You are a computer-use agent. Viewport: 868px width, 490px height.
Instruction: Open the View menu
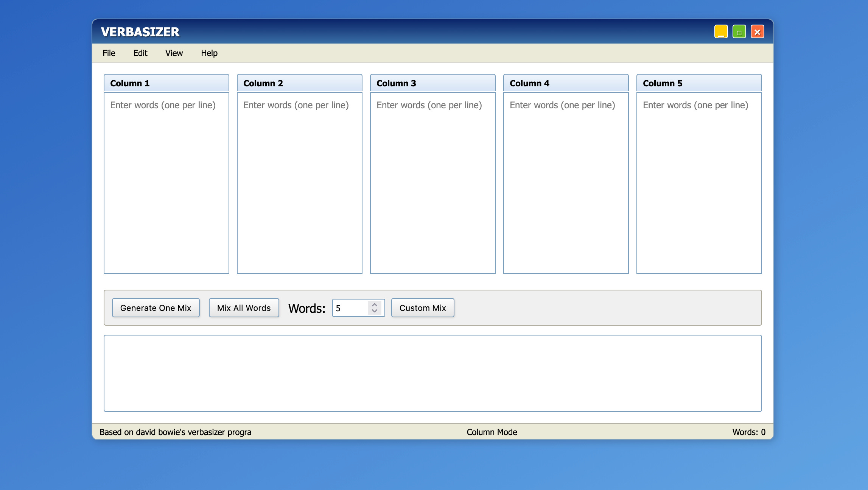tap(174, 53)
